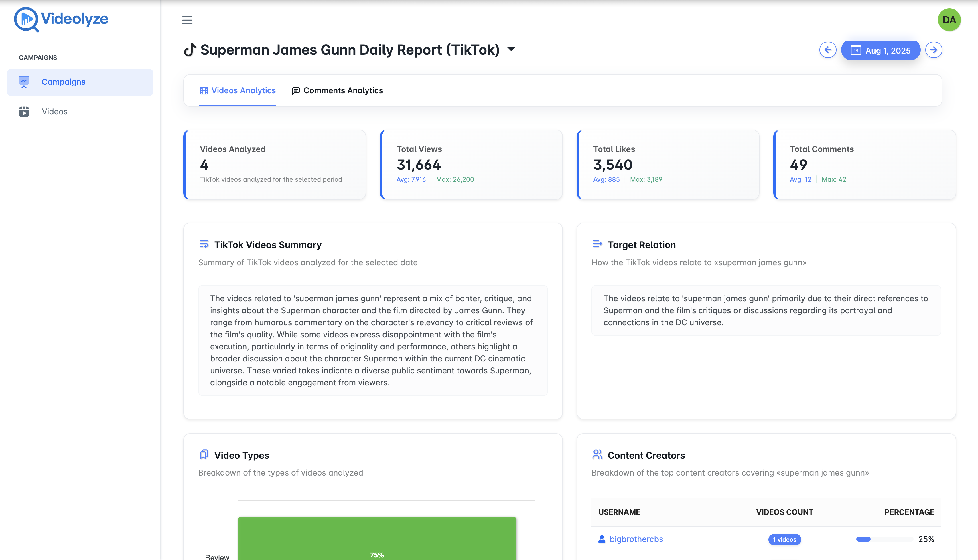The height and width of the screenshot is (560, 978).
Task: Click the Total Comments value 49
Action: (798, 165)
